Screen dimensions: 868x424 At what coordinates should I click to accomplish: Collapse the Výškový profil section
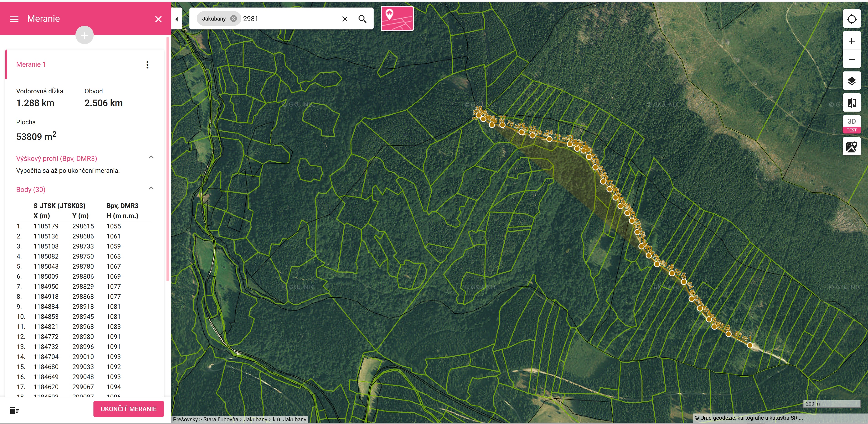pyautogui.click(x=151, y=157)
